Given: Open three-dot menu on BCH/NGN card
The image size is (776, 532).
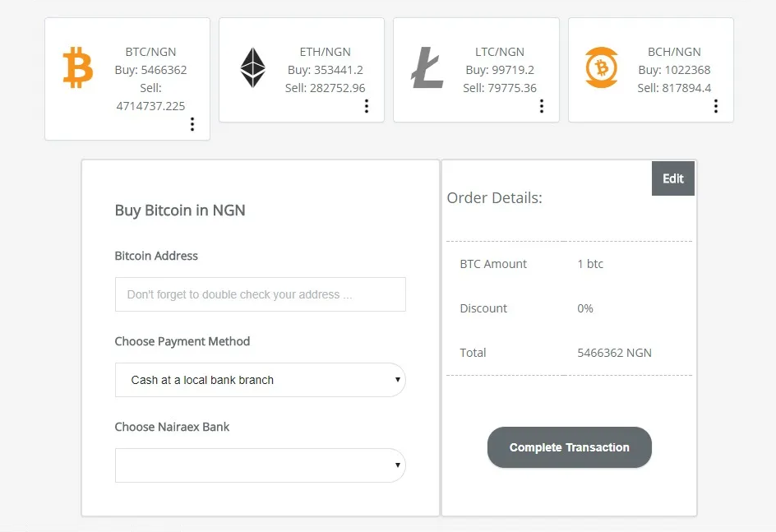Looking at the screenshot, I should point(716,106).
